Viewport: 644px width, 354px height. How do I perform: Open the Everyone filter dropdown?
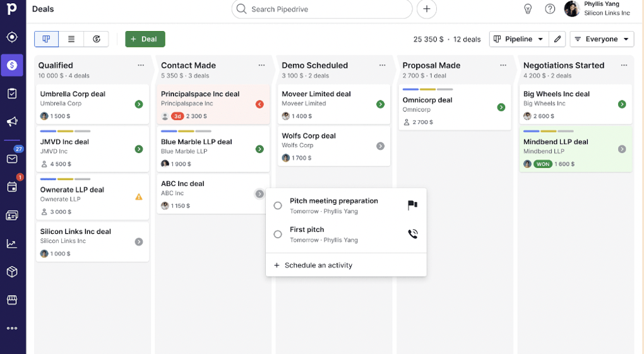601,39
